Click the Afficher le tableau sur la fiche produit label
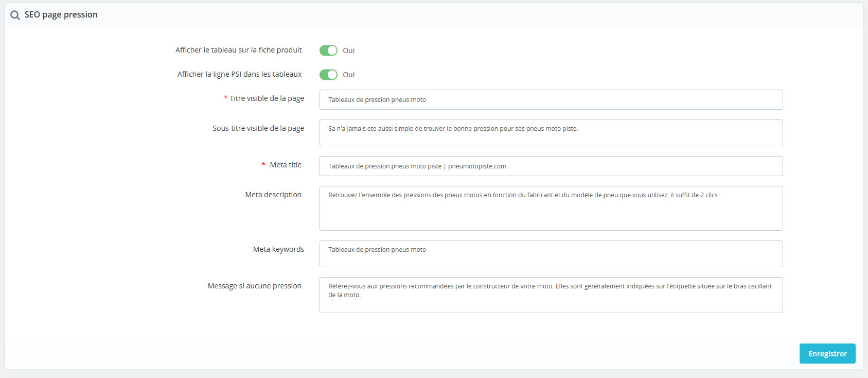The height and width of the screenshot is (378, 868). tap(238, 50)
